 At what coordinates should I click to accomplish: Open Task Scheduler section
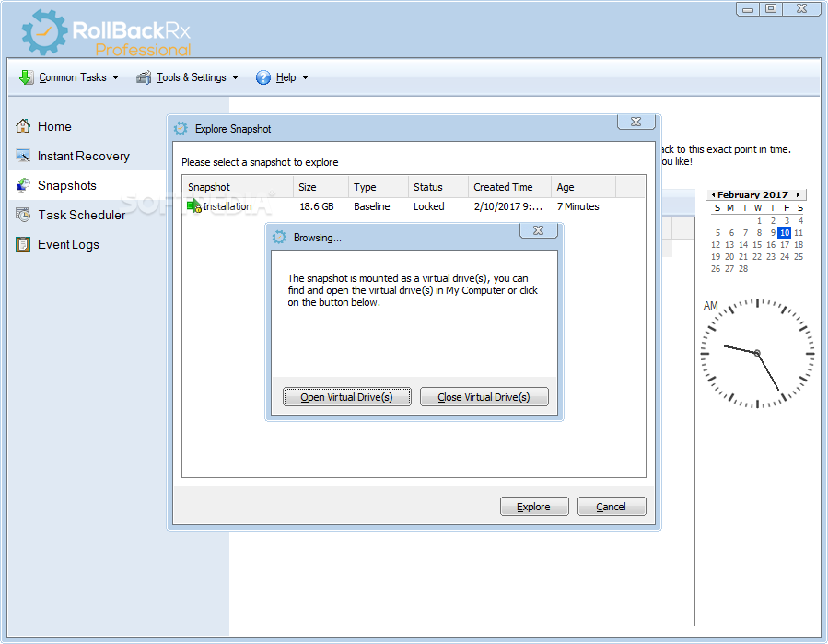tap(82, 215)
